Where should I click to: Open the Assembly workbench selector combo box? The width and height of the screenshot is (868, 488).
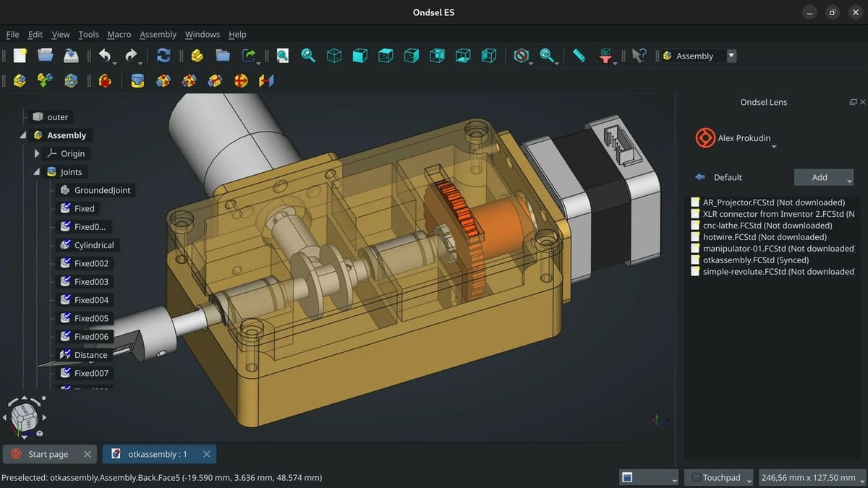(x=698, y=56)
